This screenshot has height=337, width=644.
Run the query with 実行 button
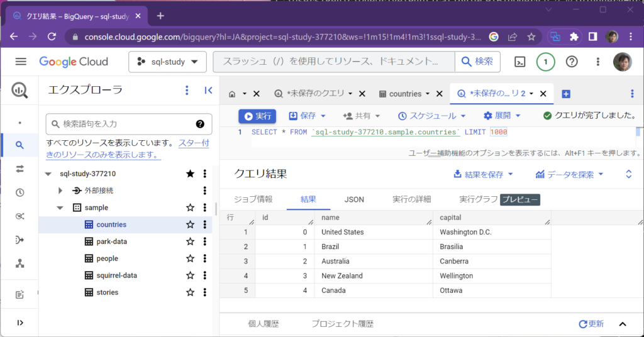pos(257,116)
